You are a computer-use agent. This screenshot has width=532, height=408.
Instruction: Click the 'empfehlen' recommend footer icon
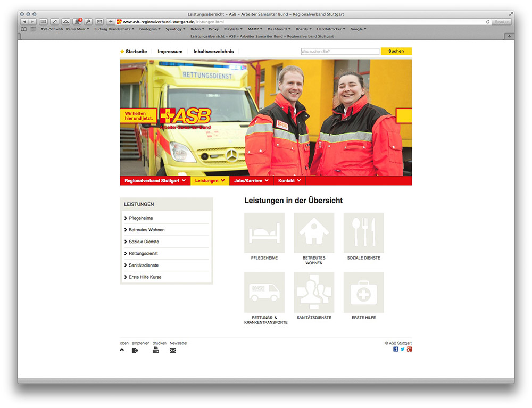click(135, 351)
